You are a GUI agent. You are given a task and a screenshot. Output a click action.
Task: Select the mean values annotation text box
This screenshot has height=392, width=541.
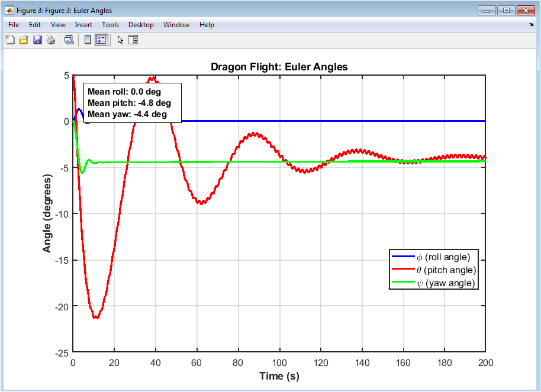point(132,103)
